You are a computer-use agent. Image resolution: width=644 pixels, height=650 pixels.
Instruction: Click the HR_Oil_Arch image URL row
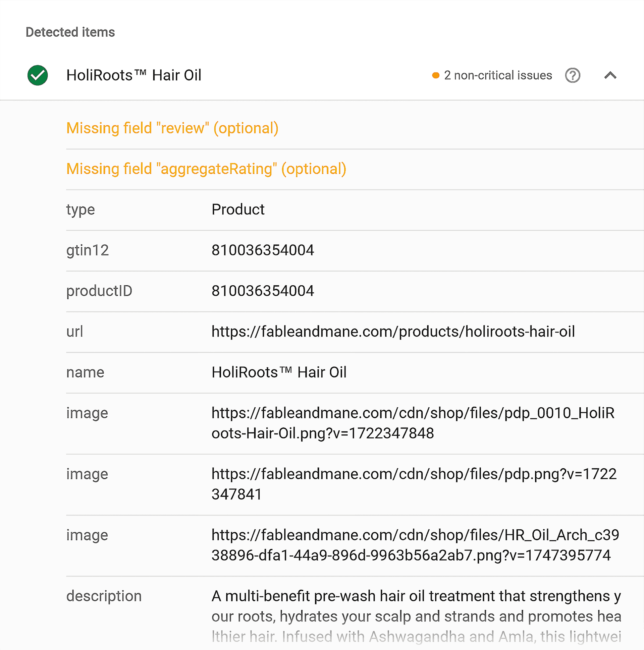355,545
